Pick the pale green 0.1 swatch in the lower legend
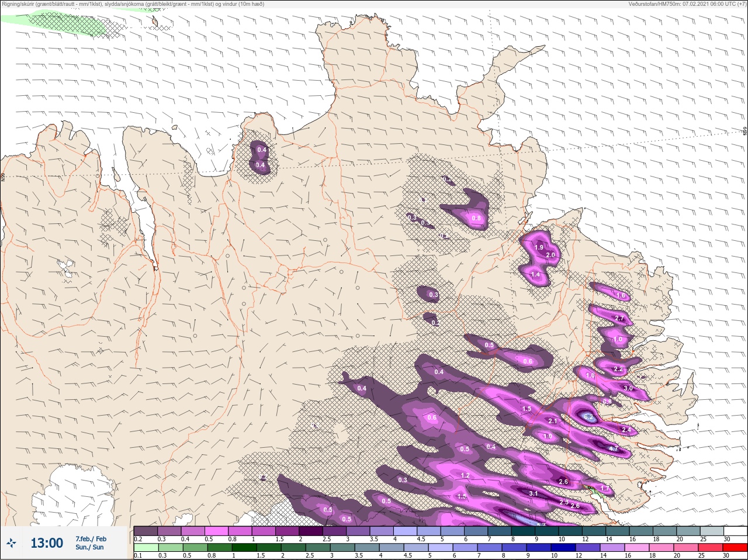Image resolution: width=748 pixels, height=560 pixels. [x=146, y=548]
